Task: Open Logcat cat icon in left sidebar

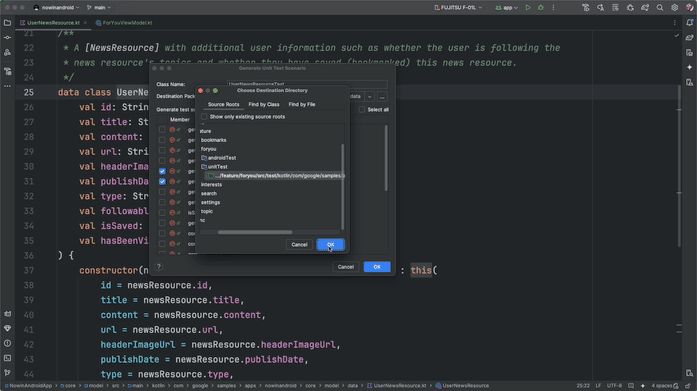Action: pyautogui.click(x=8, y=314)
